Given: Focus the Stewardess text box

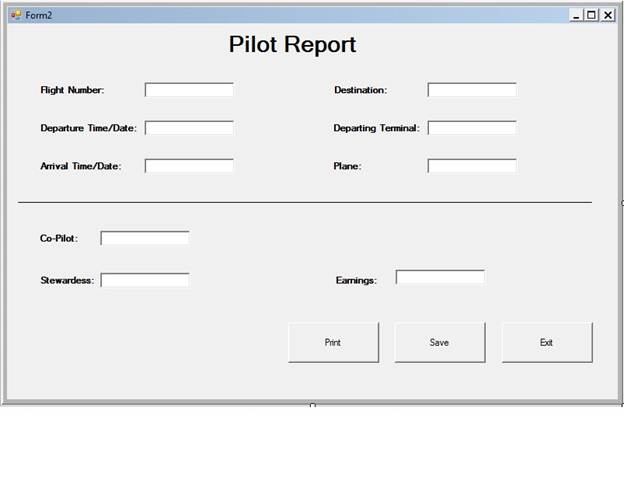Looking at the screenshot, I should (x=145, y=280).
